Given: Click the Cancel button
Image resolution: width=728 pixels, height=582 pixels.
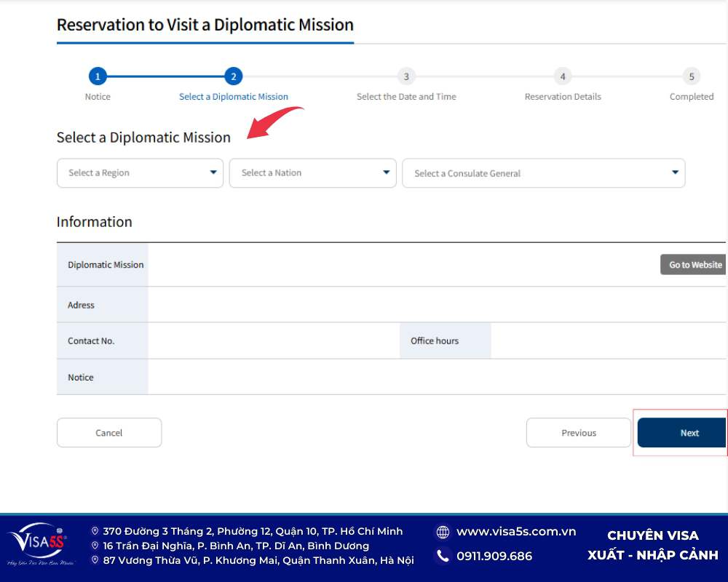Looking at the screenshot, I should (x=108, y=432).
